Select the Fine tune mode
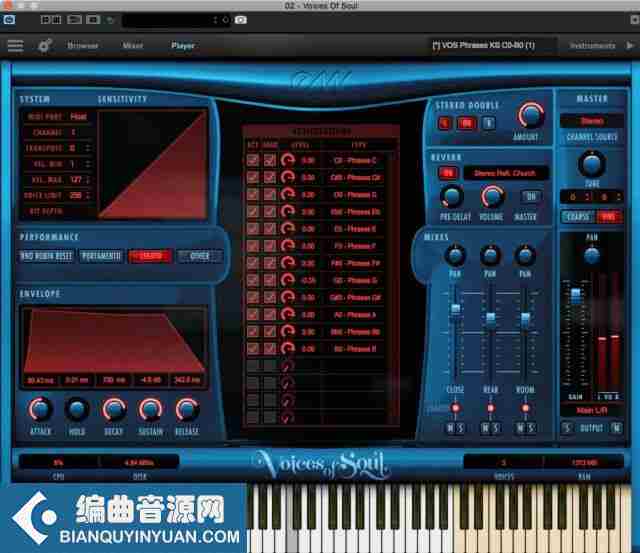Viewport: 640px width, 553px height. click(609, 216)
